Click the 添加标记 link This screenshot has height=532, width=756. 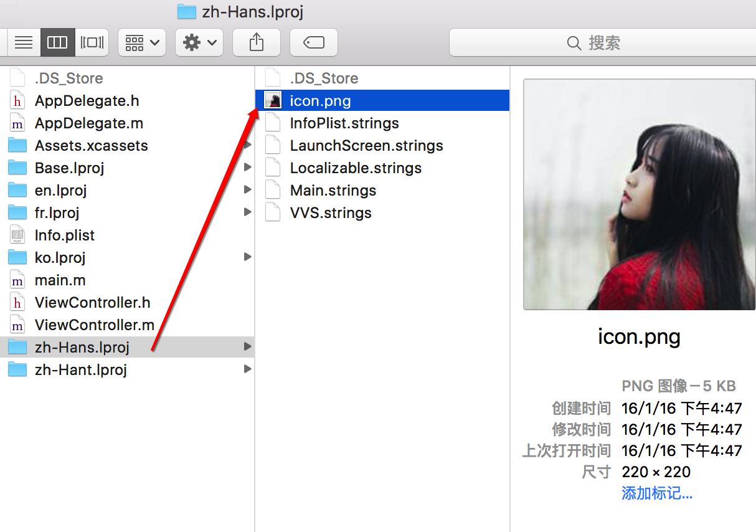point(657,493)
